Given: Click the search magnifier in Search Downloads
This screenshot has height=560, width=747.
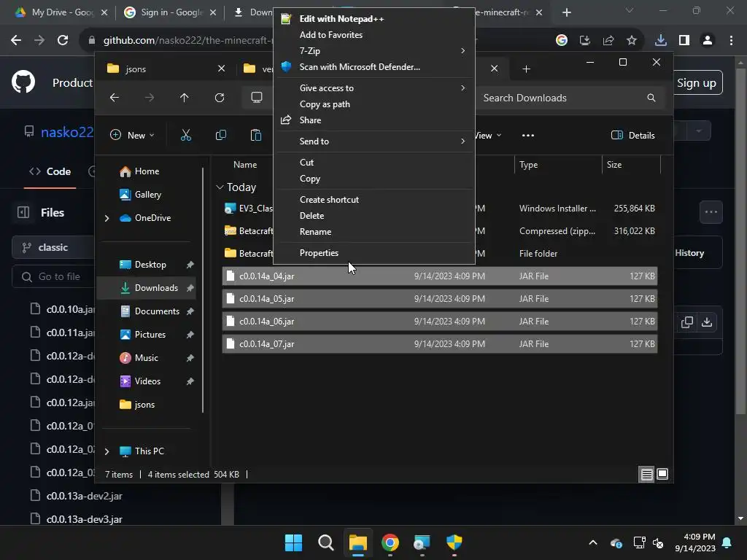Looking at the screenshot, I should (x=651, y=98).
